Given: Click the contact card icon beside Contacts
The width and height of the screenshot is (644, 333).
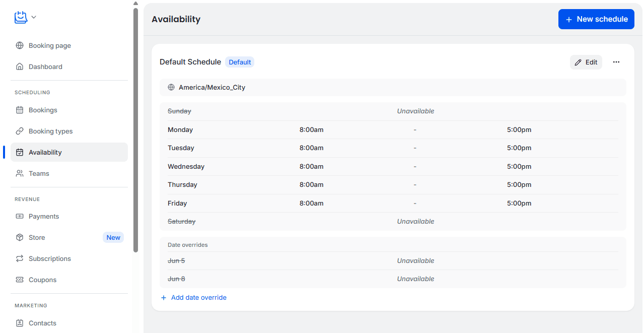Looking at the screenshot, I should (20, 323).
